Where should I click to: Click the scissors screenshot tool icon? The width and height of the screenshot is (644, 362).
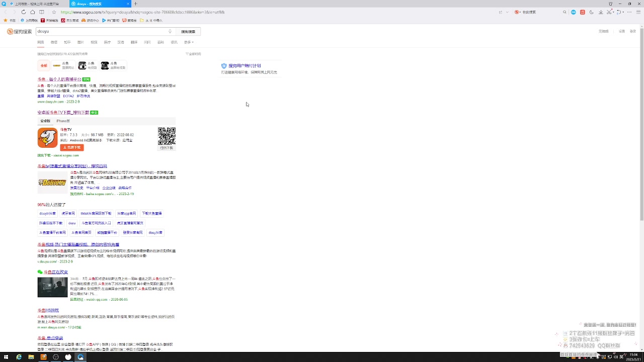(610, 12)
